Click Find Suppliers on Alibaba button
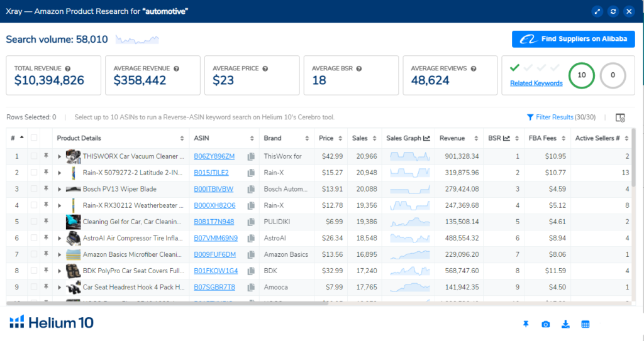 pos(573,39)
